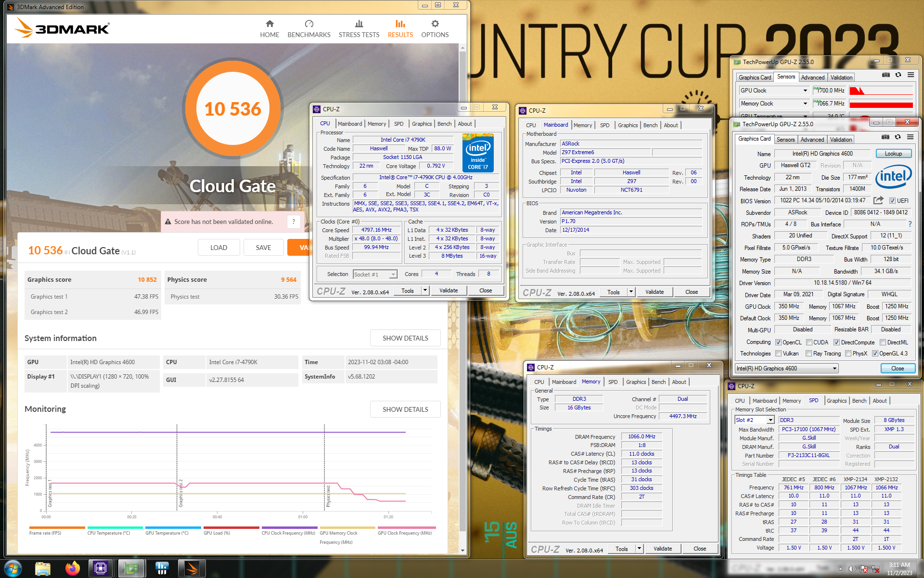Open 3DMark OPTIONS gear

(x=435, y=29)
